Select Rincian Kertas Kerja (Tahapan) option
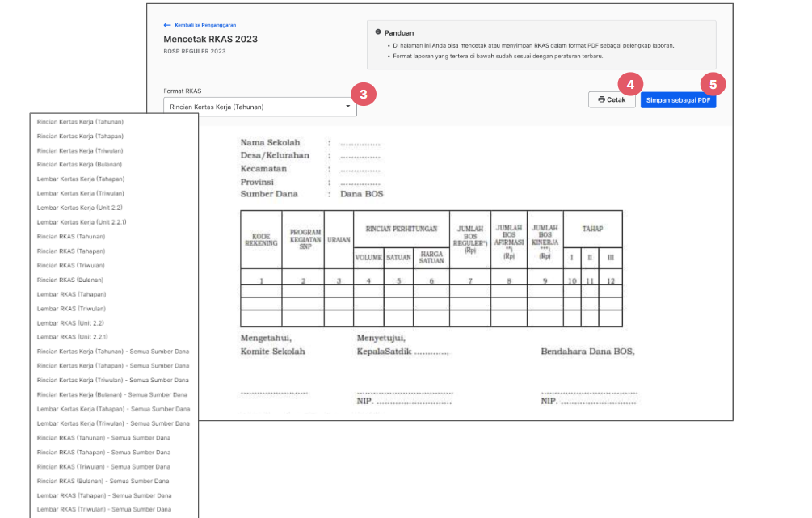Viewport: 812px width, 518px height. pos(80,137)
